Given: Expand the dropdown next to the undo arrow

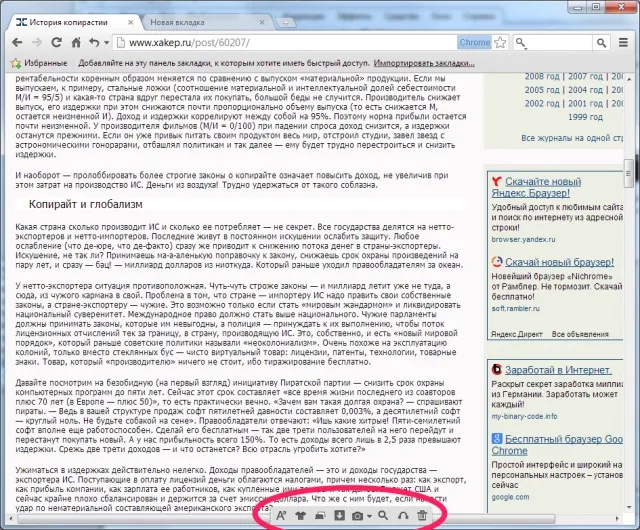Looking at the screenshot, I should 107,42.
